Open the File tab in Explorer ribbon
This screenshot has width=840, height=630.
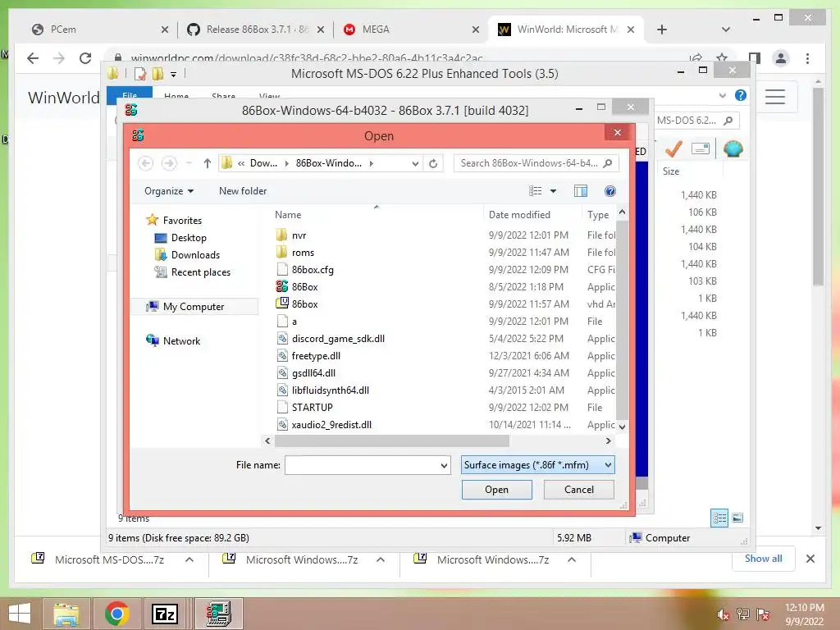click(x=130, y=95)
